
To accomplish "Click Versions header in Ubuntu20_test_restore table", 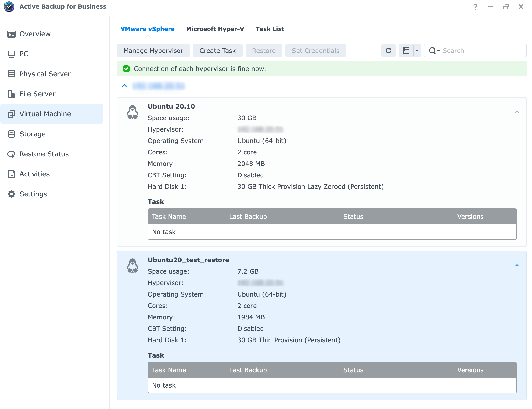I will coord(470,370).
